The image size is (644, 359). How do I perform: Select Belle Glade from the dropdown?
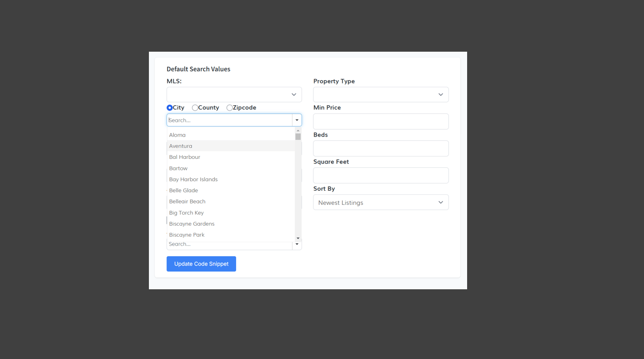pyautogui.click(x=184, y=191)
